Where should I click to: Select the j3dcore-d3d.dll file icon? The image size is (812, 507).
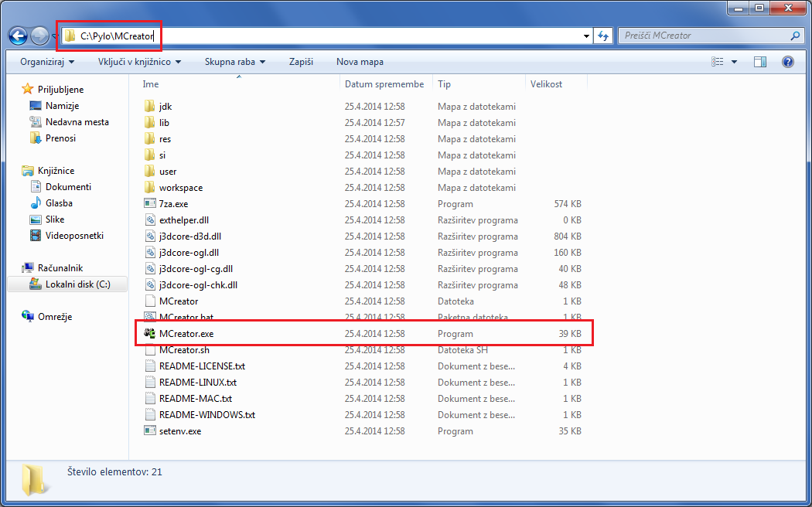150,236
